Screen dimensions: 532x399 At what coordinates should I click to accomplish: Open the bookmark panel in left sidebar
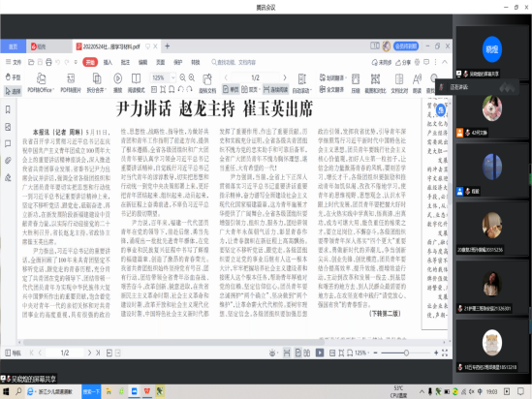click(x=8, y=109)
